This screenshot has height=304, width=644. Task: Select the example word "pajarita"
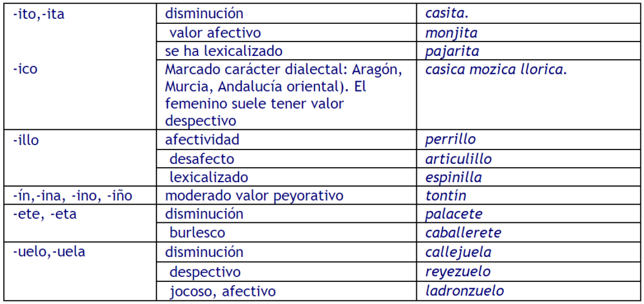coord(453,51)
